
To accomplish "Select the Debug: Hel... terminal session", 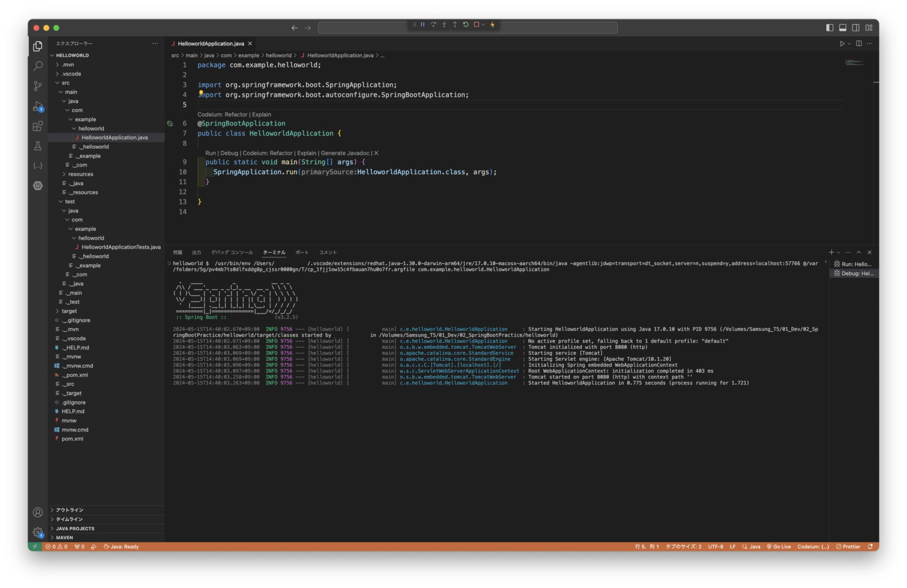I will click(853, 273).
